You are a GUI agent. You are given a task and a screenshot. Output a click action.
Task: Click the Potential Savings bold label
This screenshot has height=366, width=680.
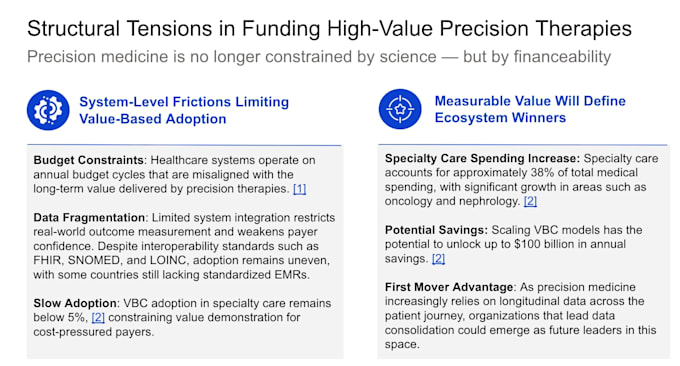tap(436, 230)
